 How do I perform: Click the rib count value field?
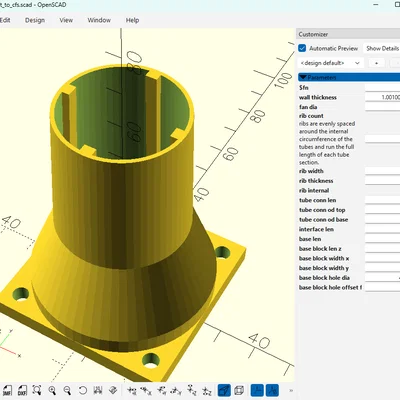pos(382,139)
